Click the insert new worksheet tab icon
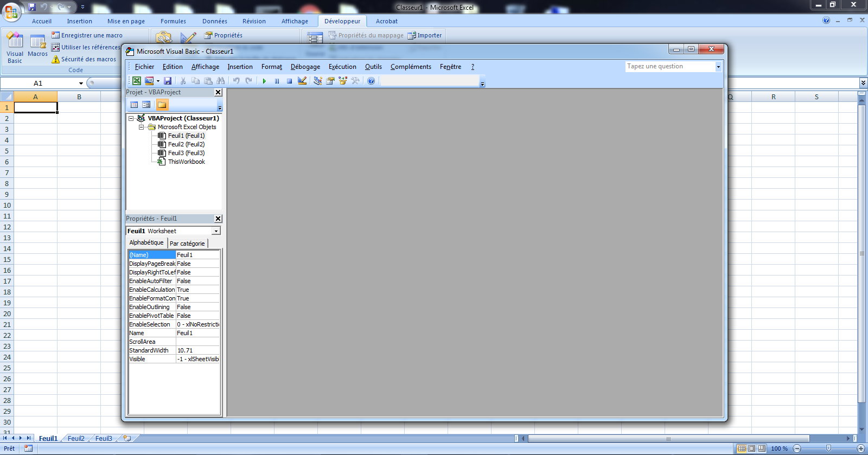Screen dimensions: 868x455 click(127, 438)
